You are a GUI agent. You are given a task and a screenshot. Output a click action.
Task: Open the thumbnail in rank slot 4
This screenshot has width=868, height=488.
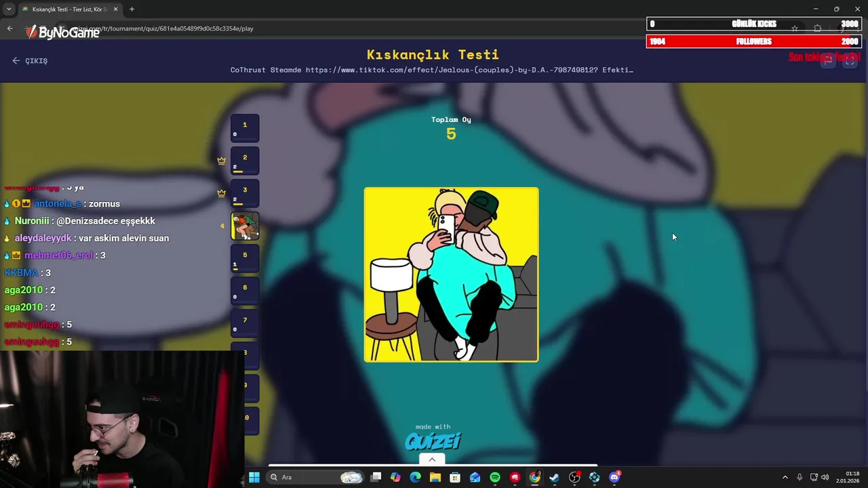pos(245,226)
